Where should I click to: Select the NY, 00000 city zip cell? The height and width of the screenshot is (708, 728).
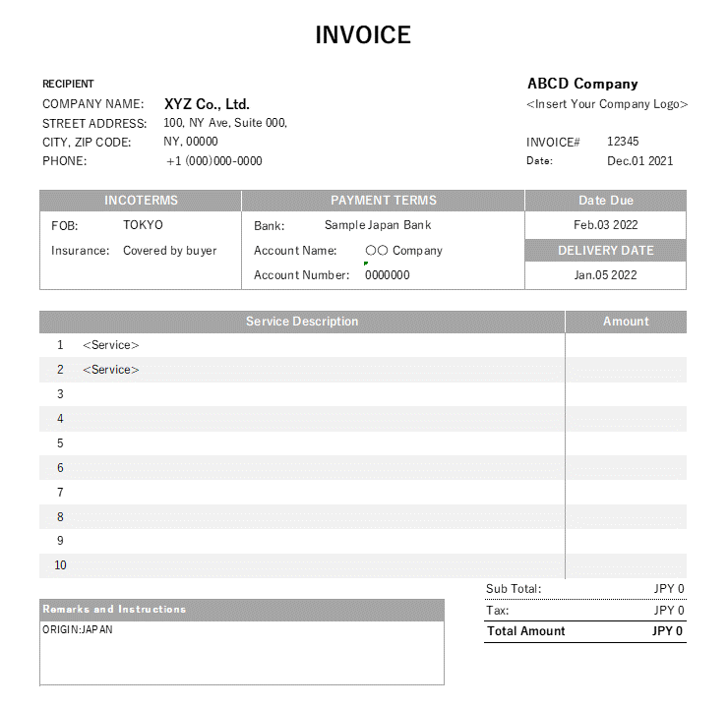click(191, 142)
